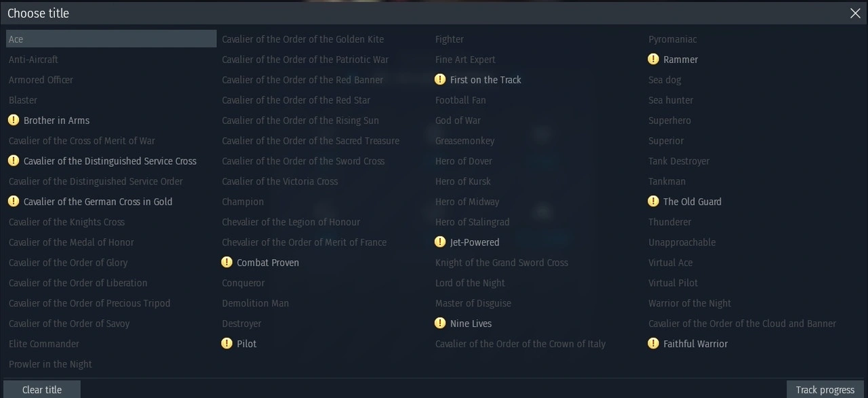Select Cavalier of the German Cross in Gold
The image size is (868, 398).
click(x=98, y=201)
